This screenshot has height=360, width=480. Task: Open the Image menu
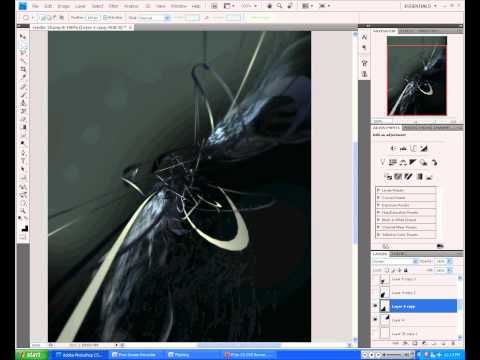coord(63,6)
